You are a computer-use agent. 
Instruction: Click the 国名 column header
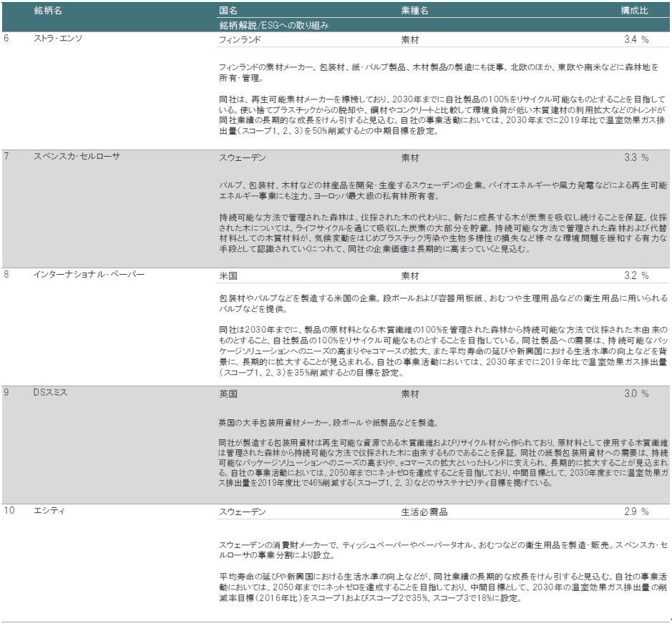pyautogui.click(x=228, y=11)
